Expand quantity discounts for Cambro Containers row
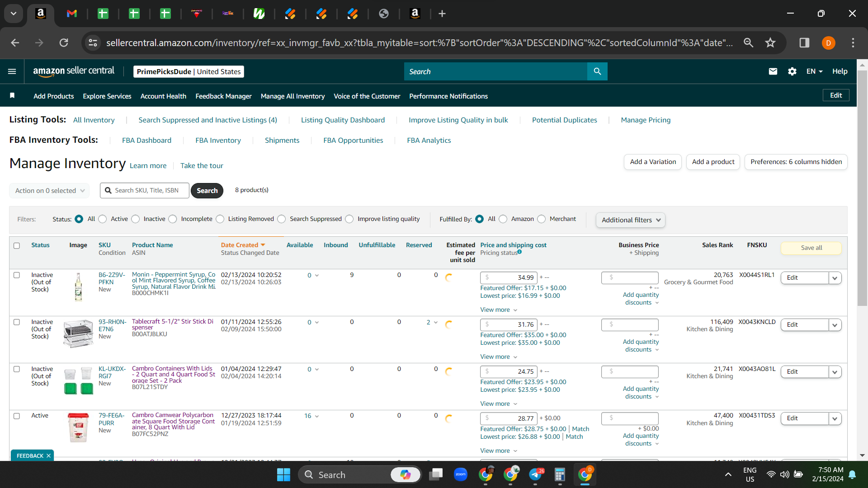868x488 pixels. tap(641, 392)
